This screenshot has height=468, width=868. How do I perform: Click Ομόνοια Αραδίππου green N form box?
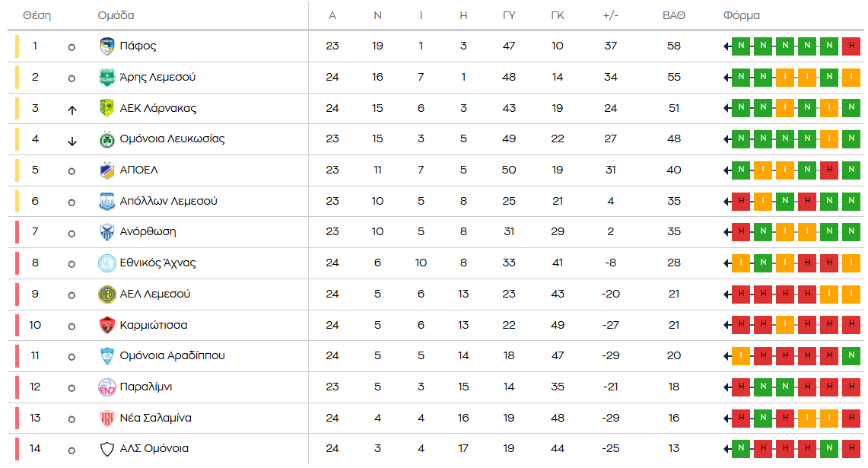pyautogui.click(x=851, y=356)
